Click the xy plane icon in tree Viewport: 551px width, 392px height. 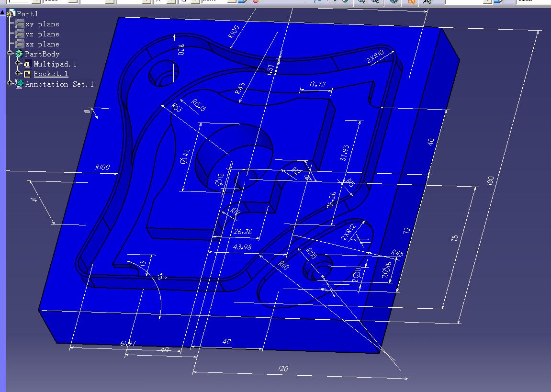[x=20, y=24]
